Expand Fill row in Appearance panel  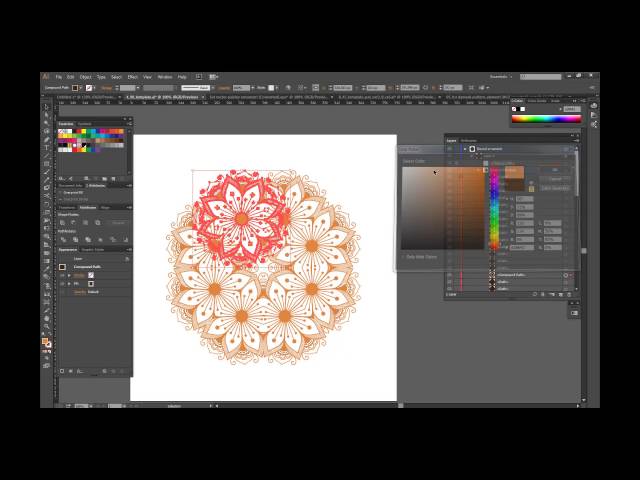click(x=69, y=284)
